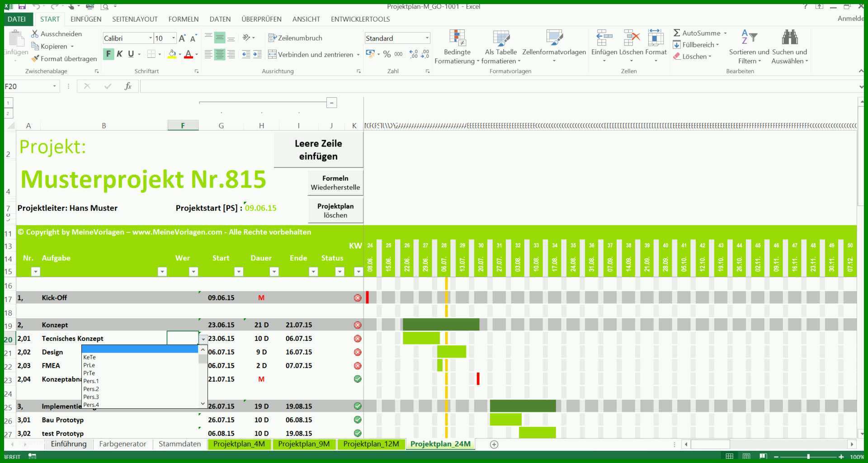868x463 pixels.
Task: Open Bedingte Formatierung
Action: click(x=457, y=47)
